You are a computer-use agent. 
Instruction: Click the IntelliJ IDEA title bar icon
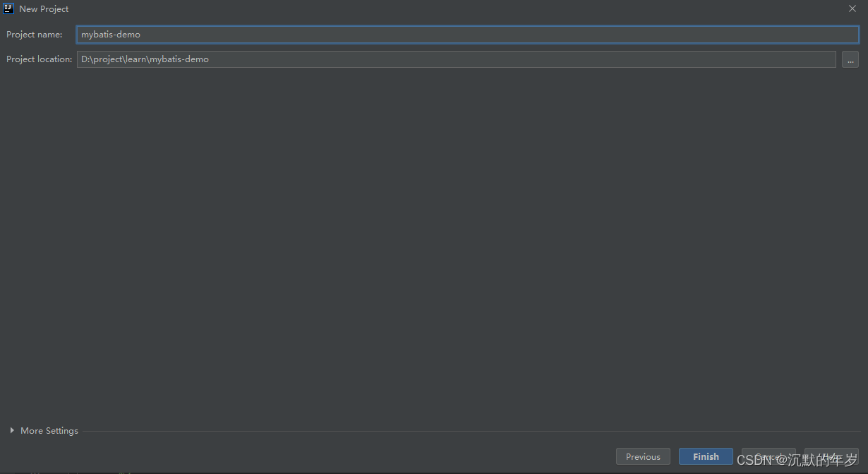[x=8, y=8]
